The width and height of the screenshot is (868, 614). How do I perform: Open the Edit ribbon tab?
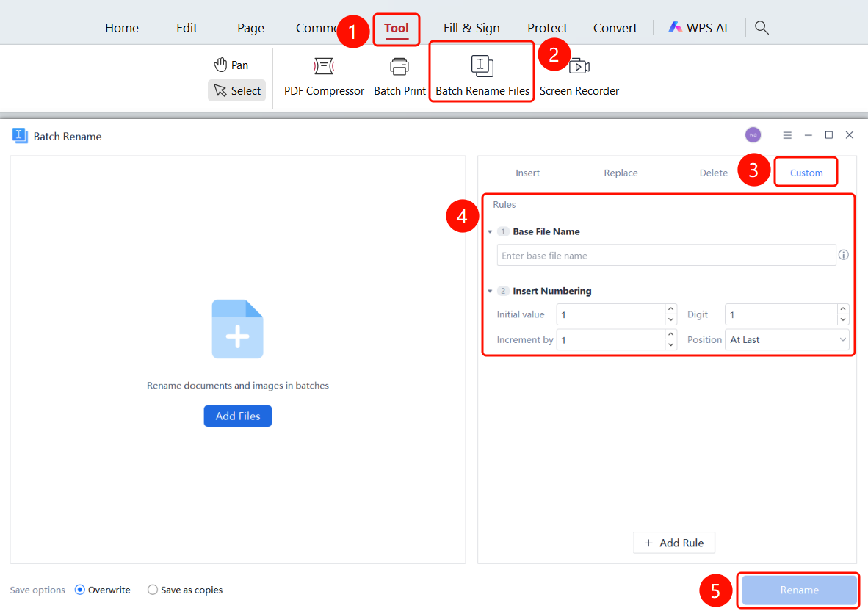point(187,28)
